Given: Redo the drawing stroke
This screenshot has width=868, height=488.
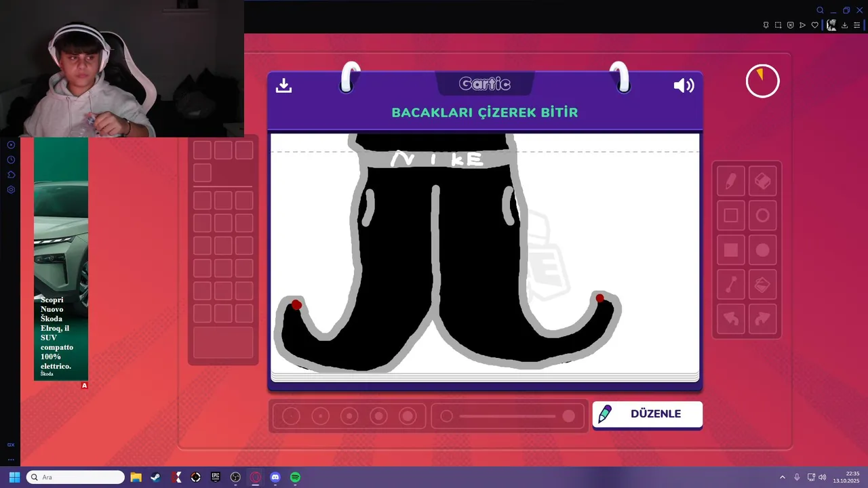Looking at the screenshot, I should click(762, 319).
